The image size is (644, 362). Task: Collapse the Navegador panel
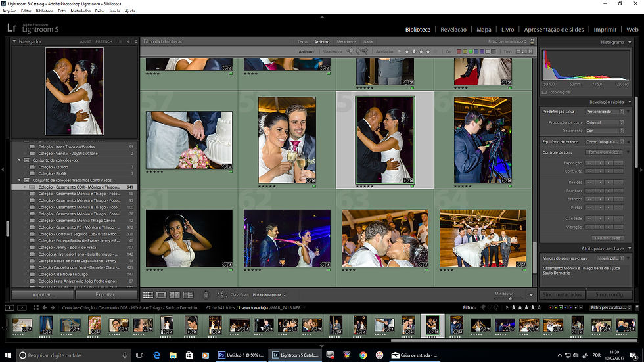(14, 41)
